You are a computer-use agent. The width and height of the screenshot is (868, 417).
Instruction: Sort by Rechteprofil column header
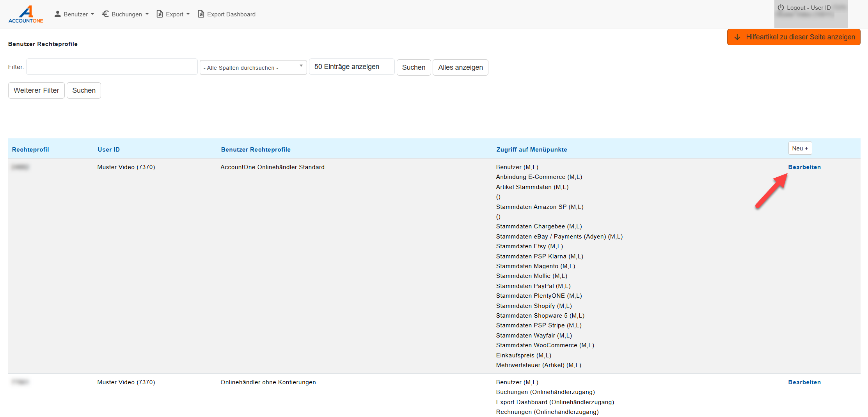[x=30, y=150]
